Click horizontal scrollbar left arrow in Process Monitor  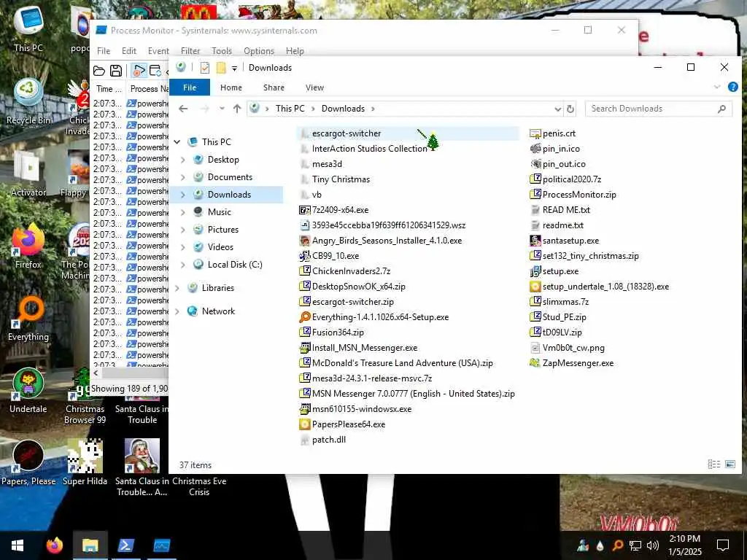[x=96, y=373]
